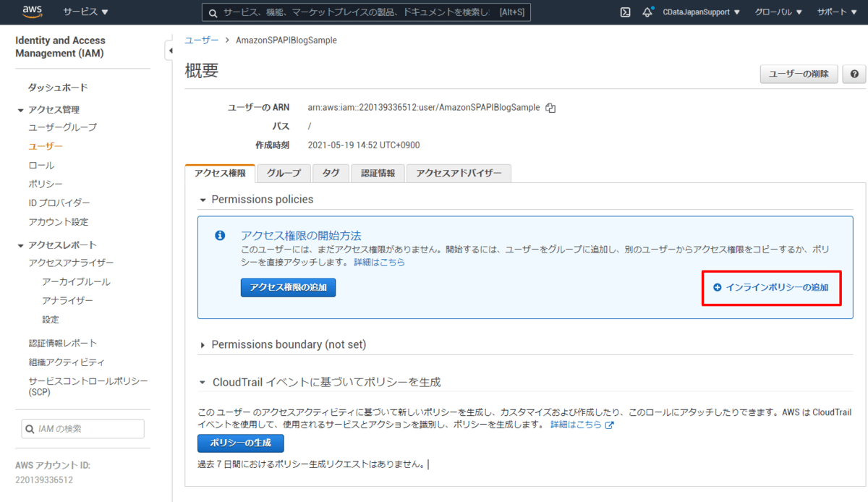The width and height of the screenshot is (868, 502).
Task: Click the アクセス権限の追加 button
Action: point(289,287)
